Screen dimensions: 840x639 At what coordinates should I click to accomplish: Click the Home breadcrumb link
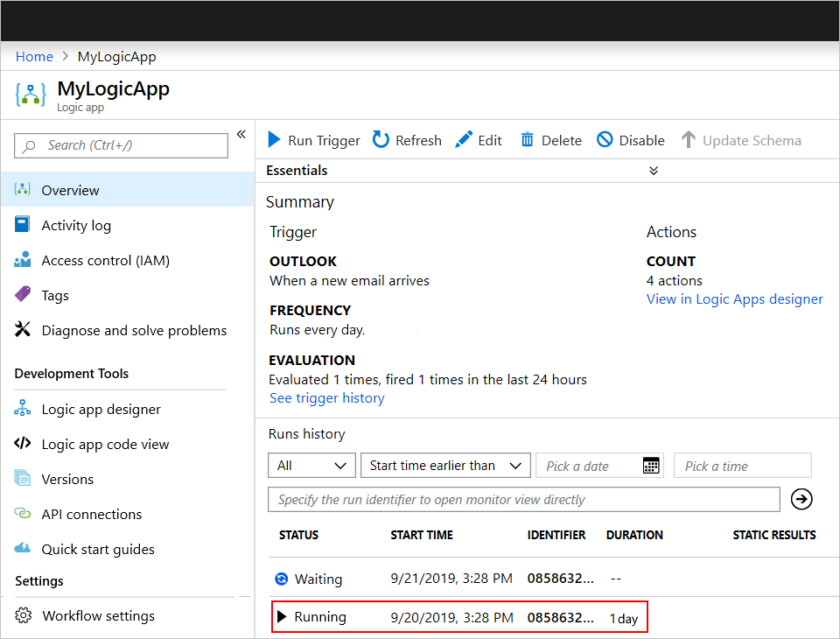click(34, 56)
